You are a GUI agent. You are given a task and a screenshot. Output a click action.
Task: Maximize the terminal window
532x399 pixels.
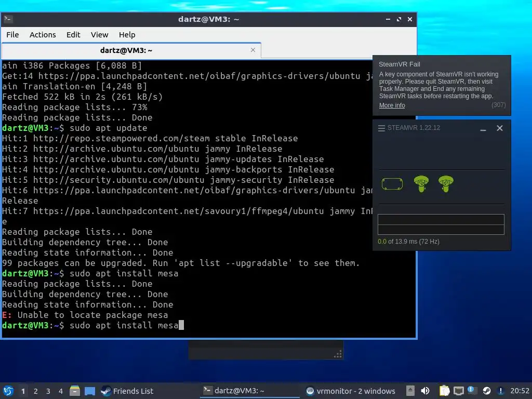coord(398,19)
